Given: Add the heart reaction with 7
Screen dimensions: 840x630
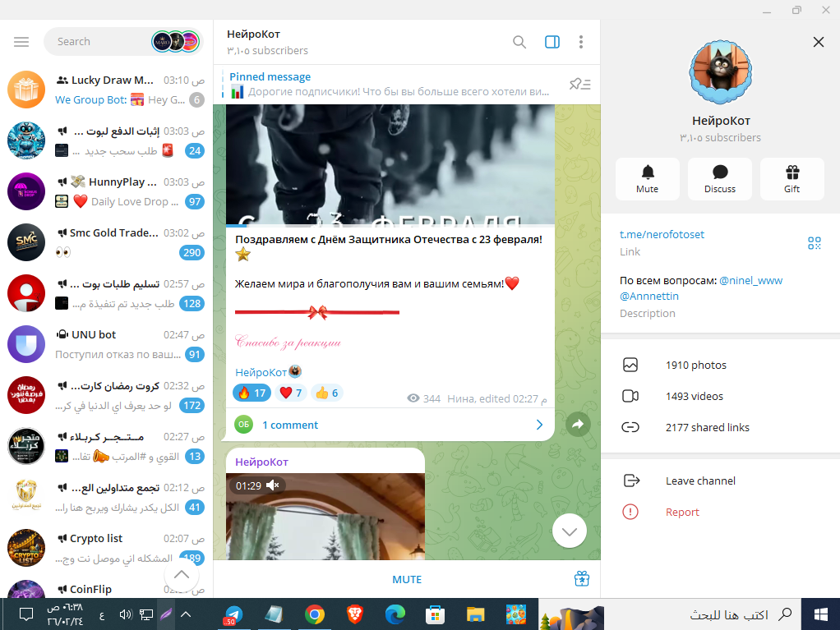Looking at the screenshot, I should pyautogui.click(x=291, y=393).
